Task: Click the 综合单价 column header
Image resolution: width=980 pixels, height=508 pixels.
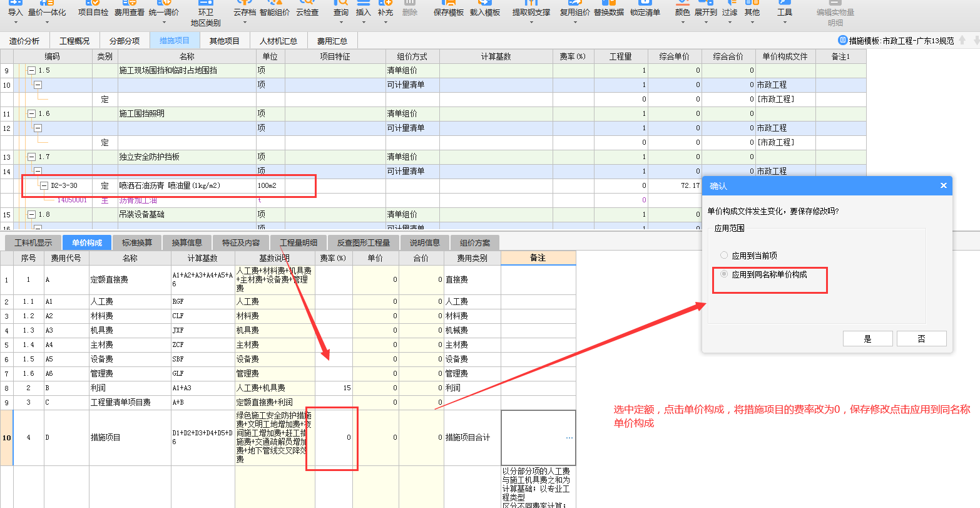Action: click(675, 56)
